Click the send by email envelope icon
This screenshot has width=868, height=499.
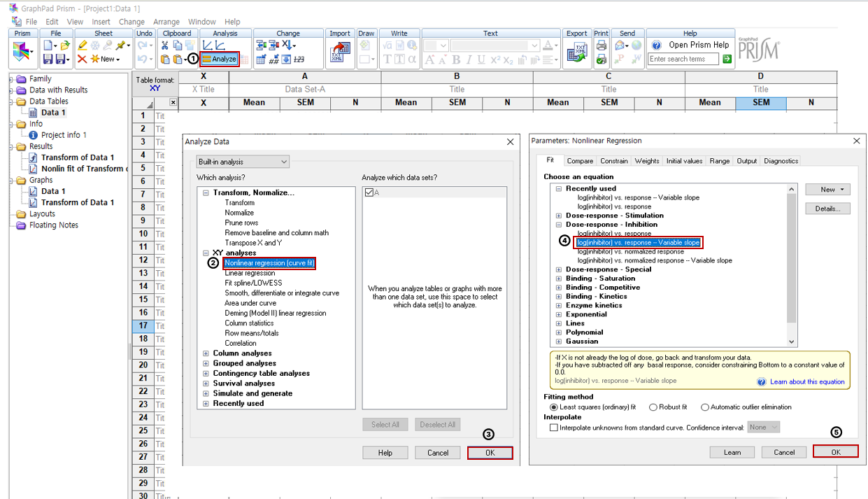pyautogui.click(x=619, y=45)
